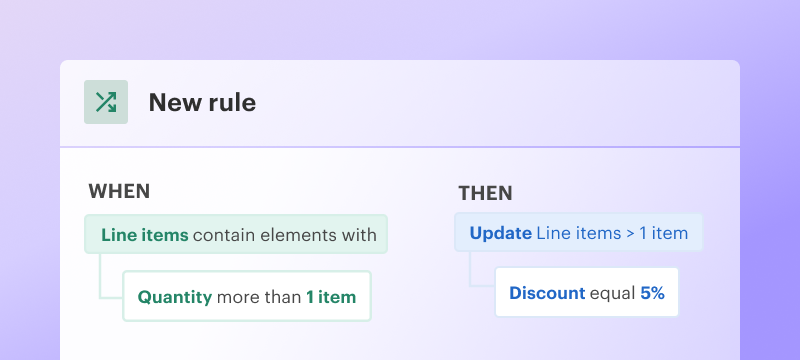
Task: Click the blue Update action keyword
Action: click(x=501, y=234)
